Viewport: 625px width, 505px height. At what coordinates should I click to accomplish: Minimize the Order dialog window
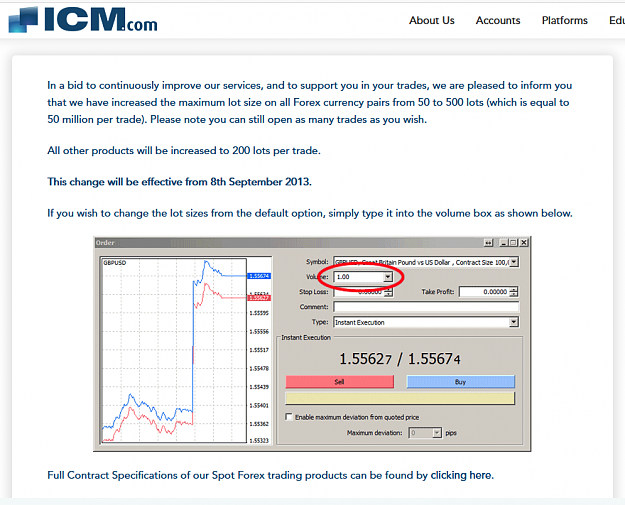[504, 242]
